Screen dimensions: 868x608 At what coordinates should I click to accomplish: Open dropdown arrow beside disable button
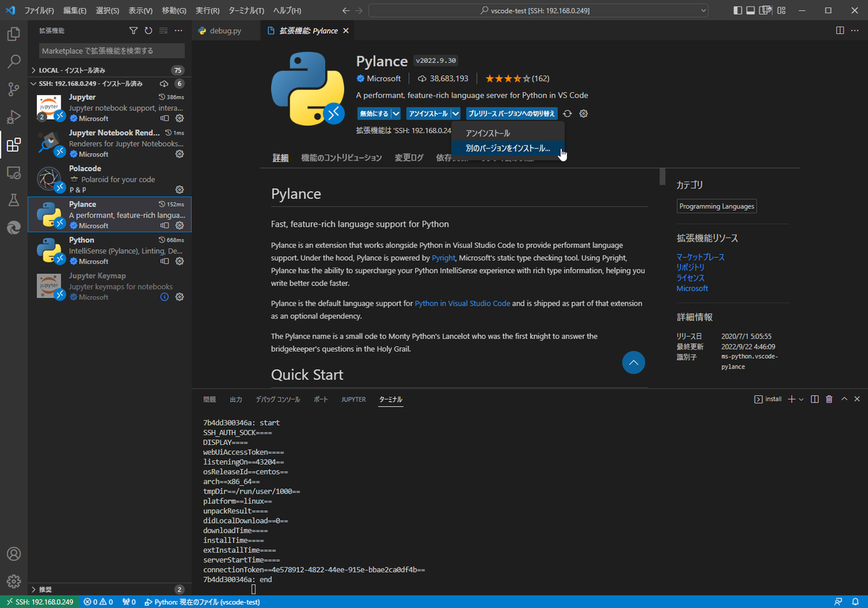pos(396,114)
